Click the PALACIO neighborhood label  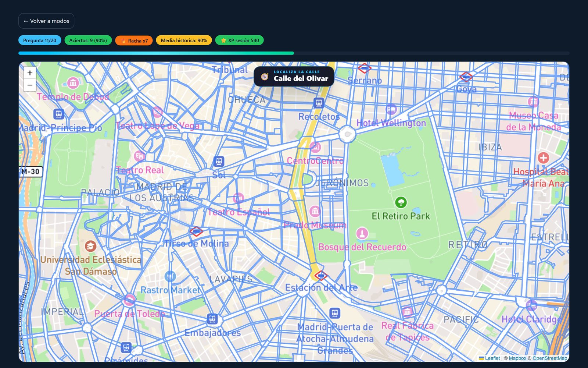100,192
